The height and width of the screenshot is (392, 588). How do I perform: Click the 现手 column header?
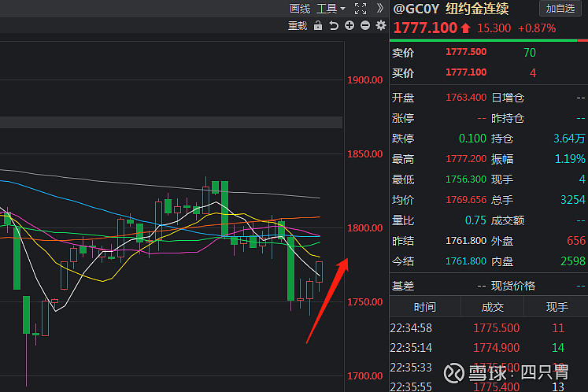pyautogui.click(x=557, y=307)
